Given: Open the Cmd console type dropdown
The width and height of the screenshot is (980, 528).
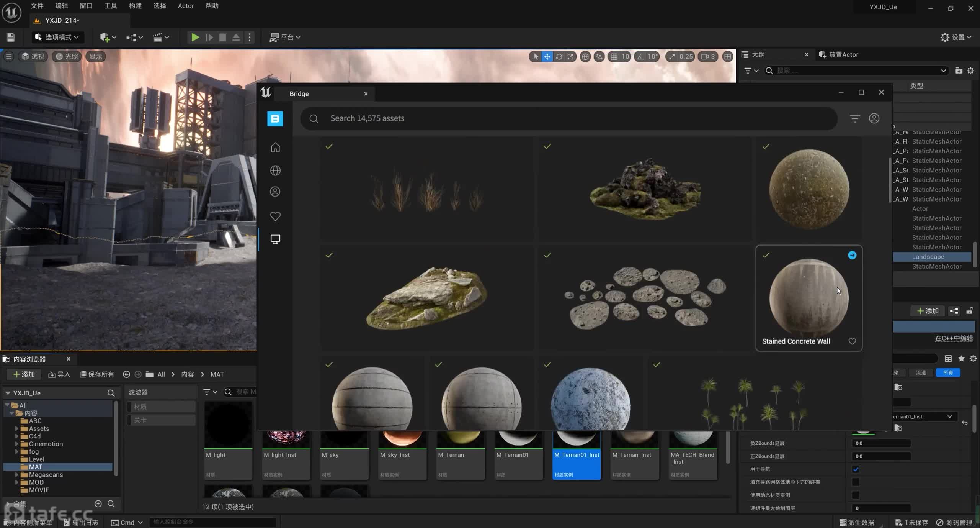Looking at the screenshot, I should (x=127, y=523).
